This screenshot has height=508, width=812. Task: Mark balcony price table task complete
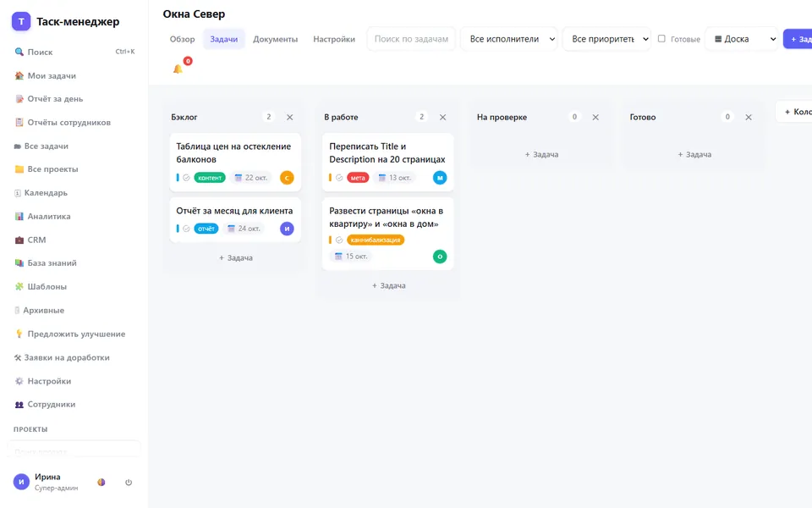[x=186, y=178]
